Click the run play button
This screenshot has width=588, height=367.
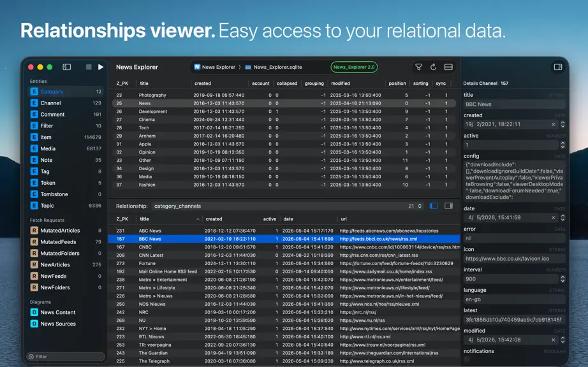(x=101, y=67)
